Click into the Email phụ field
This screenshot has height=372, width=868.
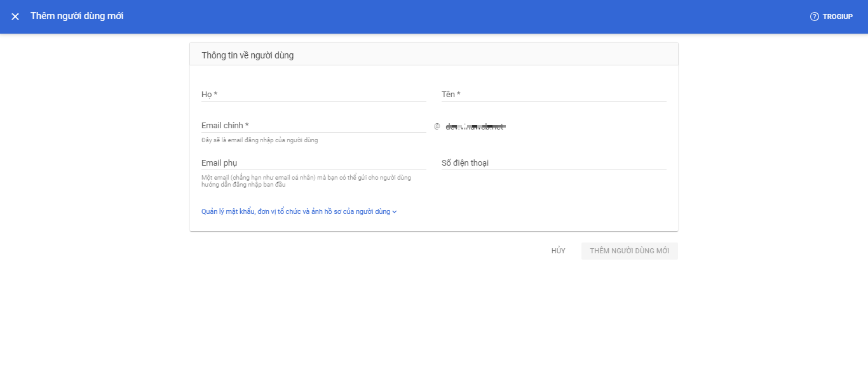pos(313,163)
